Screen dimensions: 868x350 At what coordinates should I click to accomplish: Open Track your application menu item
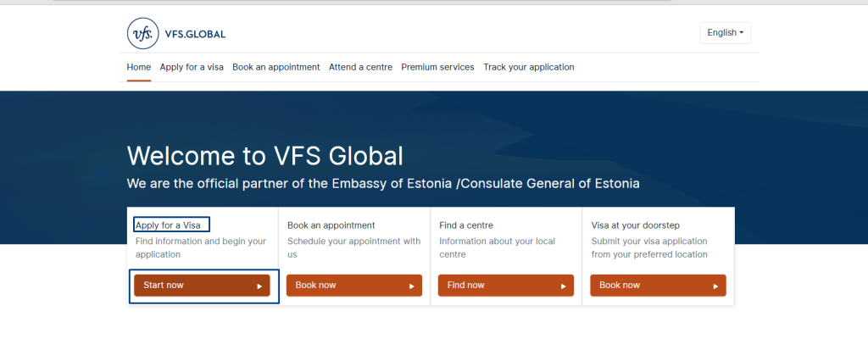pos(529,67)
